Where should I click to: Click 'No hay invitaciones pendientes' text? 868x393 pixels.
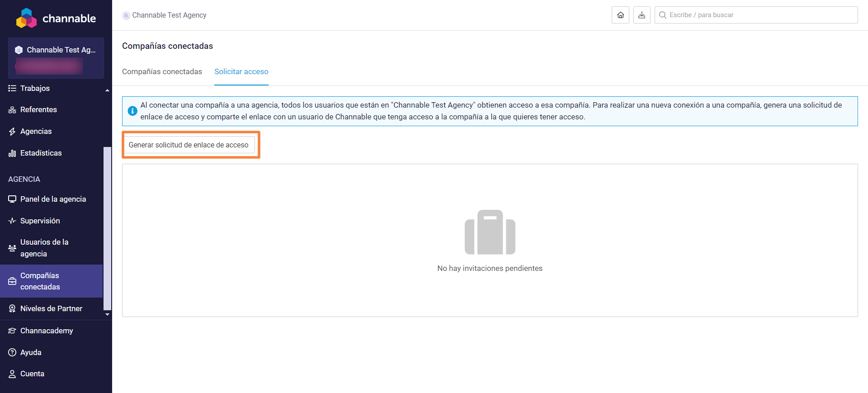tap(490, 268)
